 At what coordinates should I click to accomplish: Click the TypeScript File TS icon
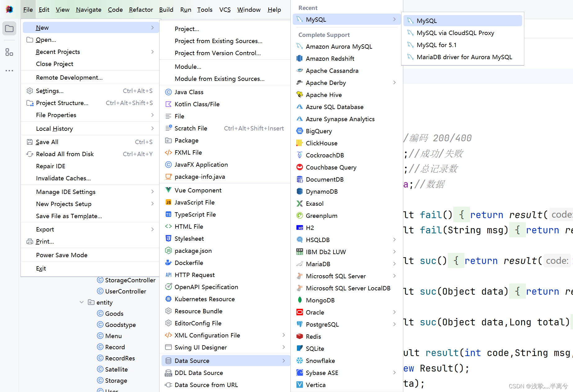coord(168,214)
